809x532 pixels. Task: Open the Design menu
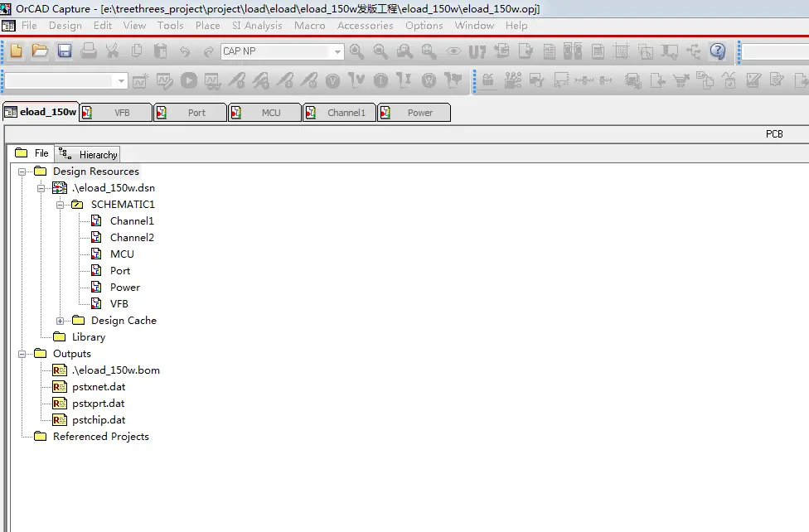click(x=65, y=26)
